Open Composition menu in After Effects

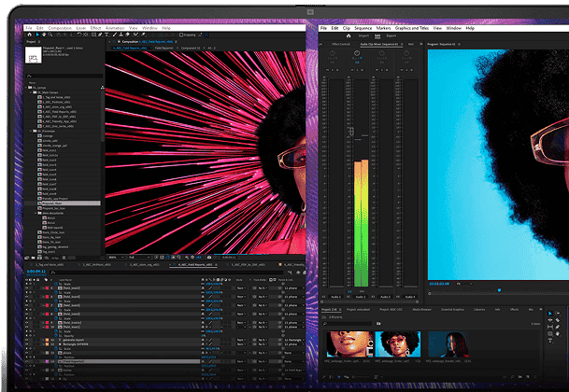coord(60,28)
